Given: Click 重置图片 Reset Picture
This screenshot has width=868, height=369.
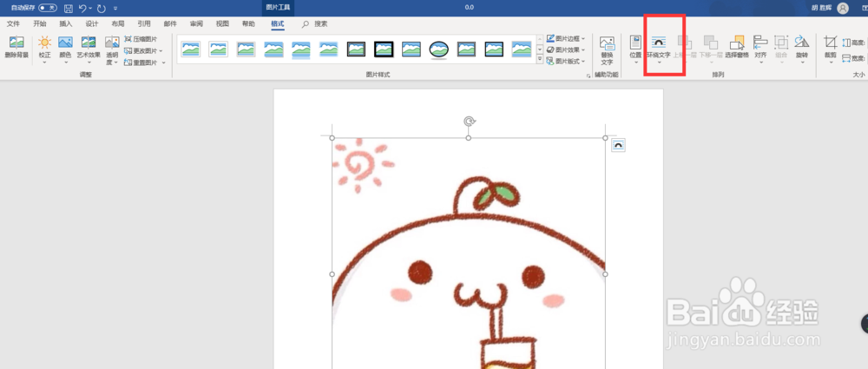Looking at the screenshot, I should [x=141, y=63].
